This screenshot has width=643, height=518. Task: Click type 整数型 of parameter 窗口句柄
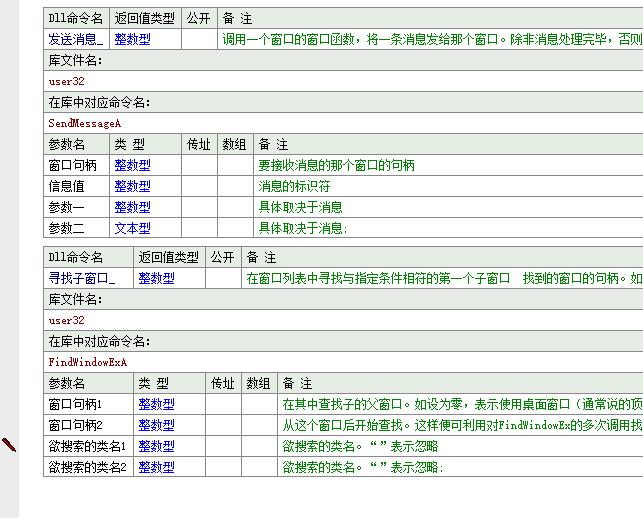132,165
